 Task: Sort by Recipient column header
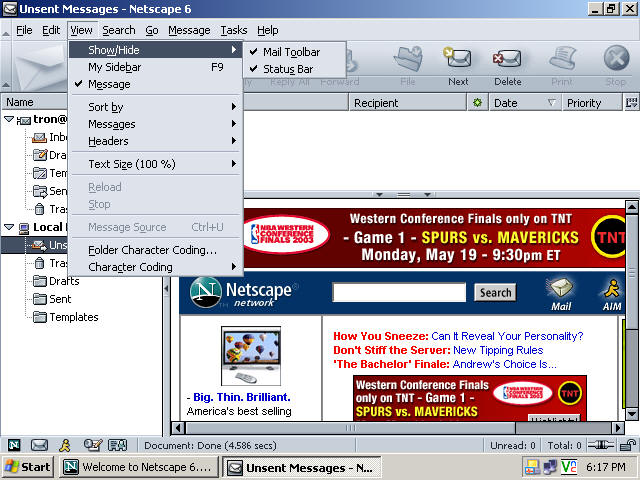[x=407, y=102]
